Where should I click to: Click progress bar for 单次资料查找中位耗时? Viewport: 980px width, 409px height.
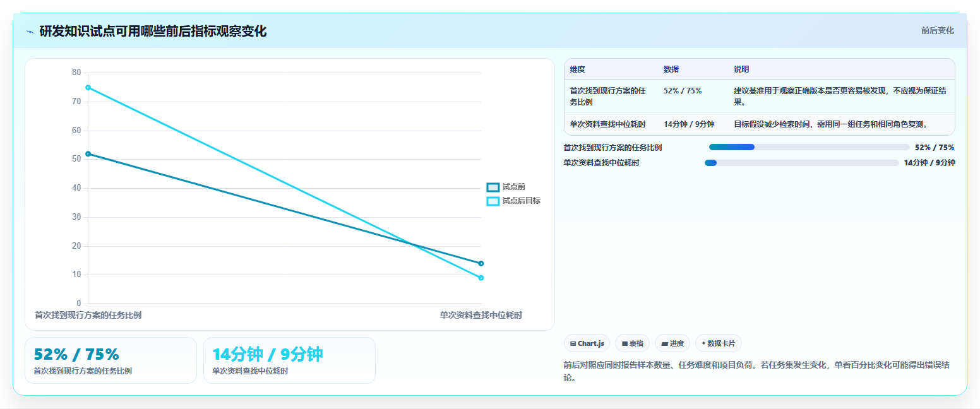801,163
